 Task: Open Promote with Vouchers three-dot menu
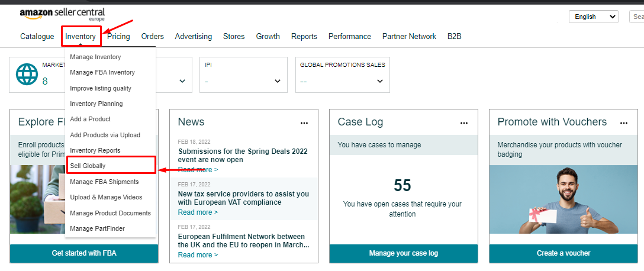pos(623,122)
